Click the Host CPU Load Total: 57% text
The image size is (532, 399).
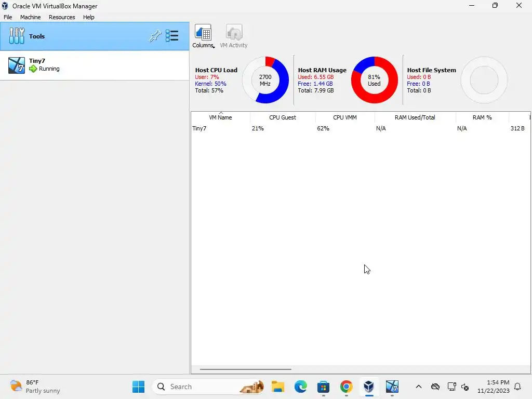click(209, 90)
